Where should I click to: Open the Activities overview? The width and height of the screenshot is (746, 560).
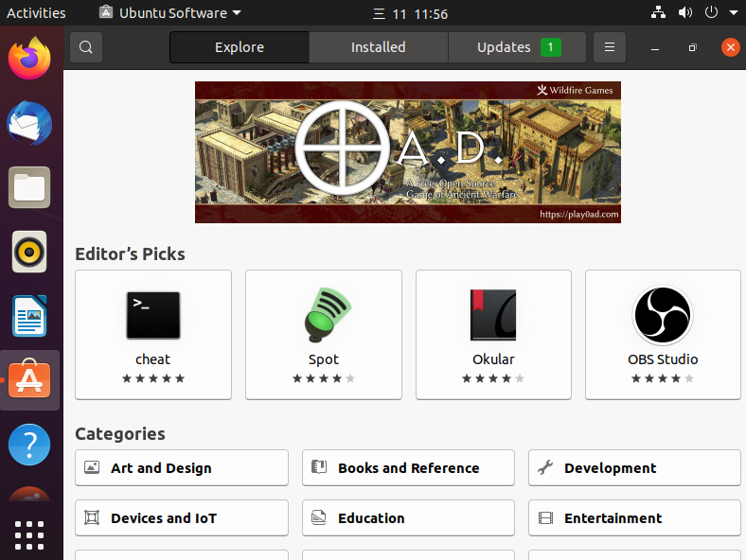click(x=36, y=13)
